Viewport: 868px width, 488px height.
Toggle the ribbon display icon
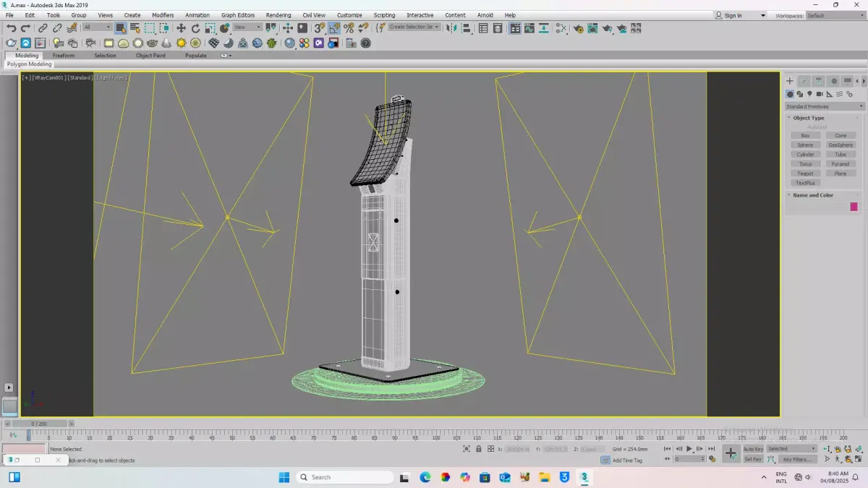(515, 28)
